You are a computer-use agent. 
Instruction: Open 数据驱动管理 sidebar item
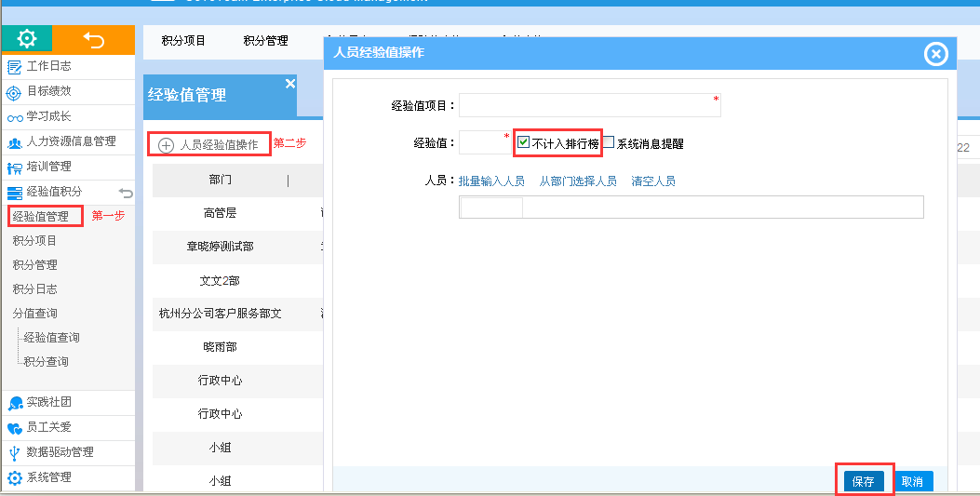click(68, 452)
